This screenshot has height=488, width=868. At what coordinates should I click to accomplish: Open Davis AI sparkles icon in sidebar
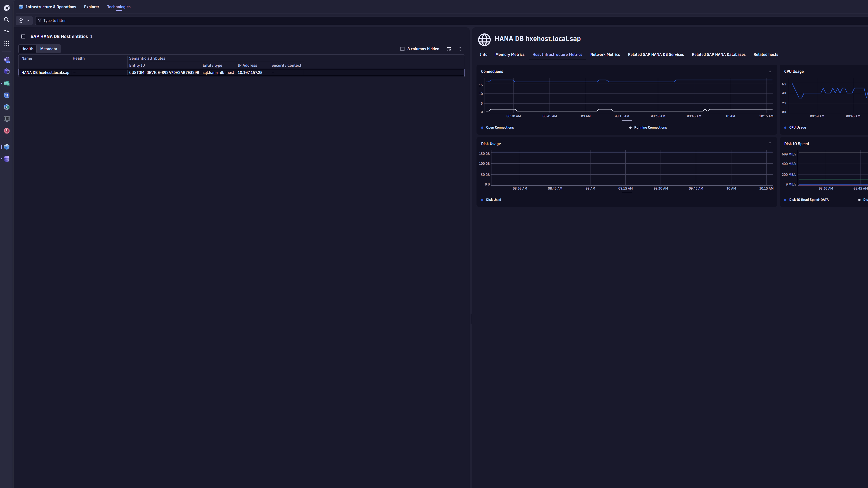[x=6, y=31]
